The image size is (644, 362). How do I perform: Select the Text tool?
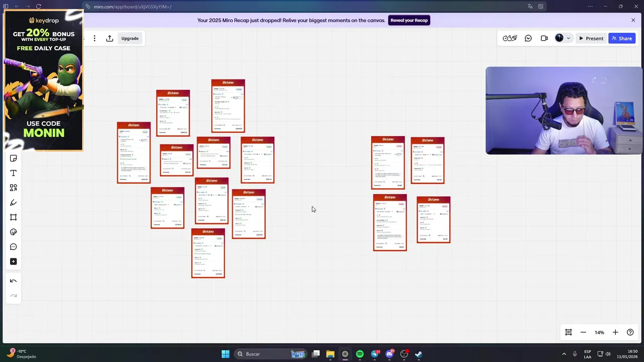click(14, 173)
